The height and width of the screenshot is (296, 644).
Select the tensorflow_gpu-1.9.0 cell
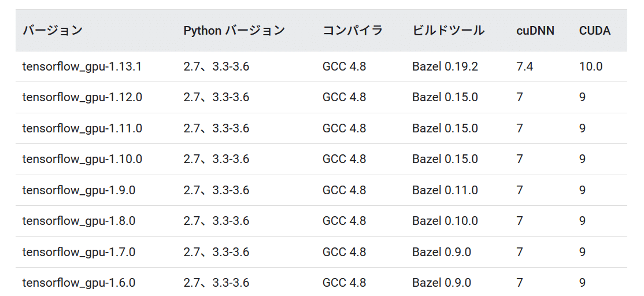pyautogui.click(x=79, y=190)
